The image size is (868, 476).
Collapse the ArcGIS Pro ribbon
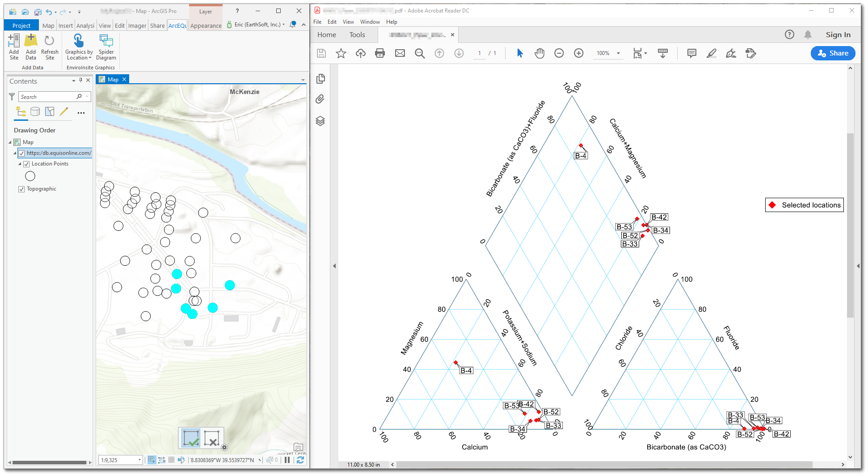[x=304, y=25]
